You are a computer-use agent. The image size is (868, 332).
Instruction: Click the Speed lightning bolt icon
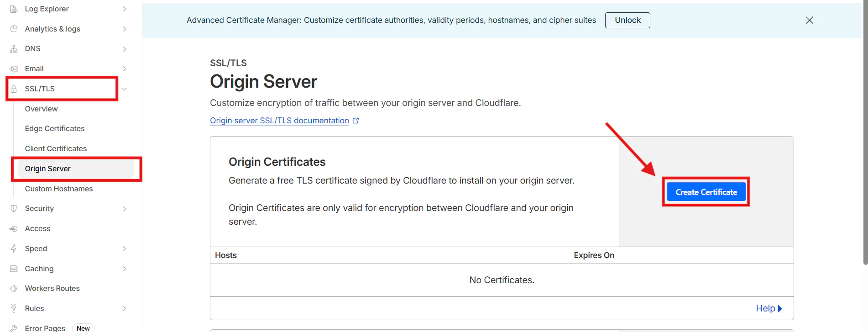[14, 249]
